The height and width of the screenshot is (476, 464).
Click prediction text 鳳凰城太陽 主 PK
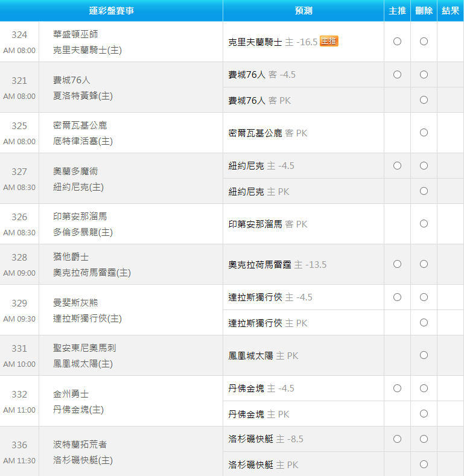tap(263, 355)
